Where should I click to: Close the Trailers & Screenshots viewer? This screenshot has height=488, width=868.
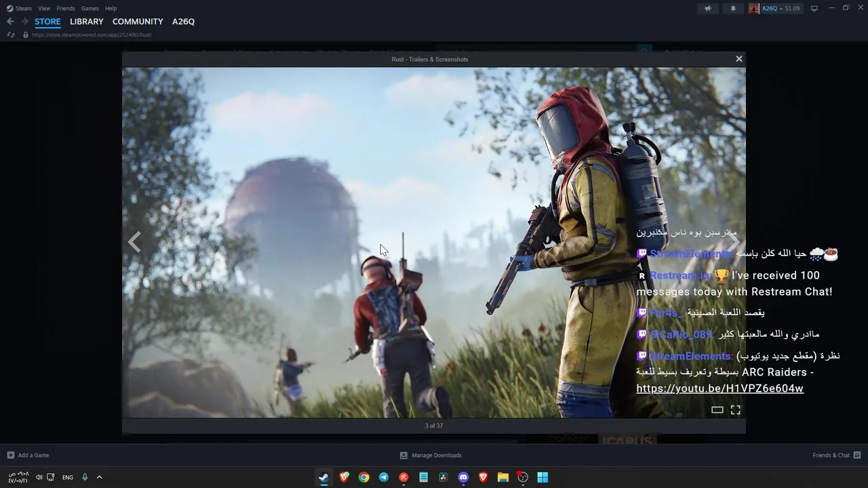(739, 59)
